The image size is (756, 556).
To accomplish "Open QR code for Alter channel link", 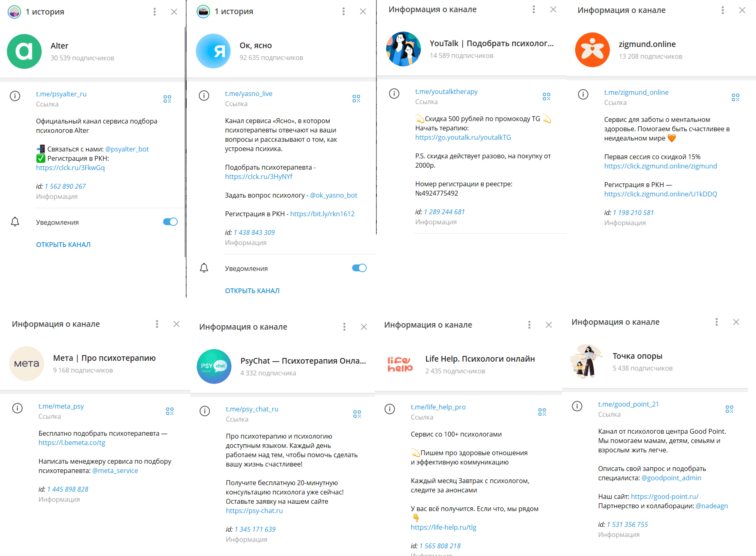I will click(x=167, y=99).
